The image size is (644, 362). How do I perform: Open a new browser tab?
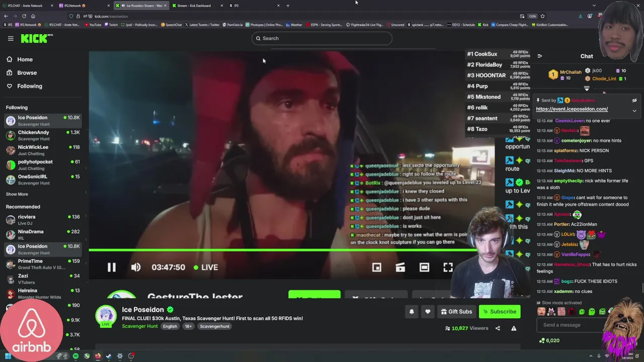tap(288, 6)
